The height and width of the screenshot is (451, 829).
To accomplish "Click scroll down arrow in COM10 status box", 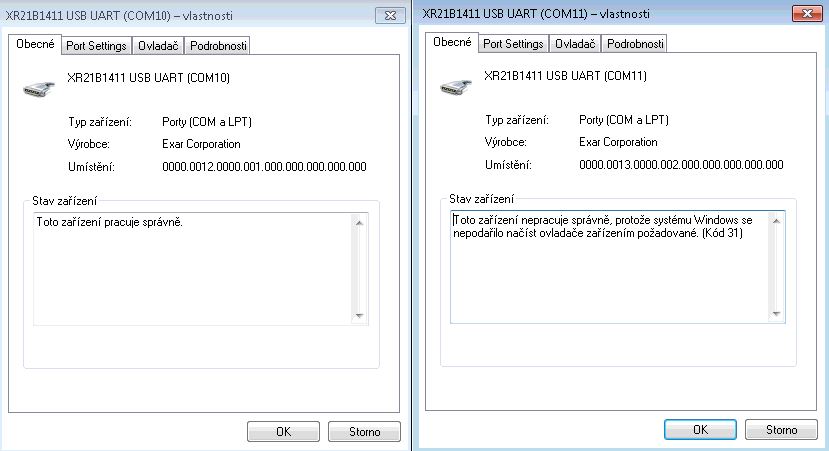I will (x=360, y=316).
